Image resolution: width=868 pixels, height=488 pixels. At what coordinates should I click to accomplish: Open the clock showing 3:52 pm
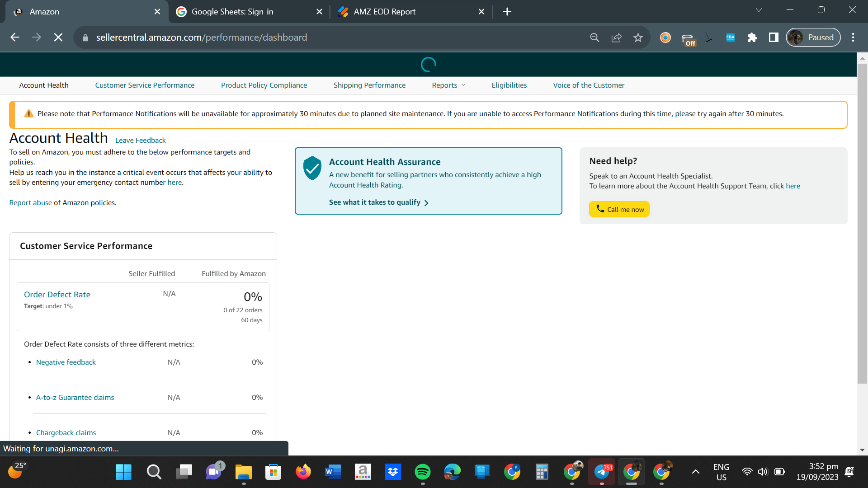point(817,472)
